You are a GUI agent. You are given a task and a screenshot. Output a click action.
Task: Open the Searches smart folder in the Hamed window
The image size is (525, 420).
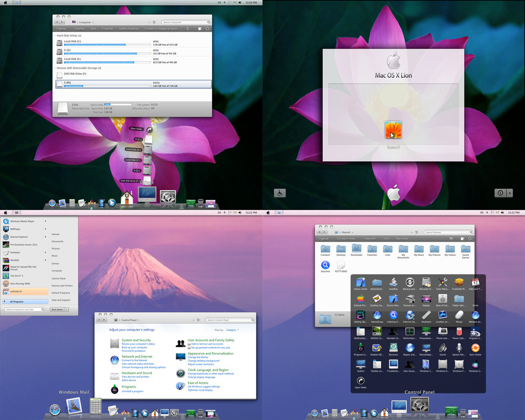pyautogui.click(x=325, y=265)
